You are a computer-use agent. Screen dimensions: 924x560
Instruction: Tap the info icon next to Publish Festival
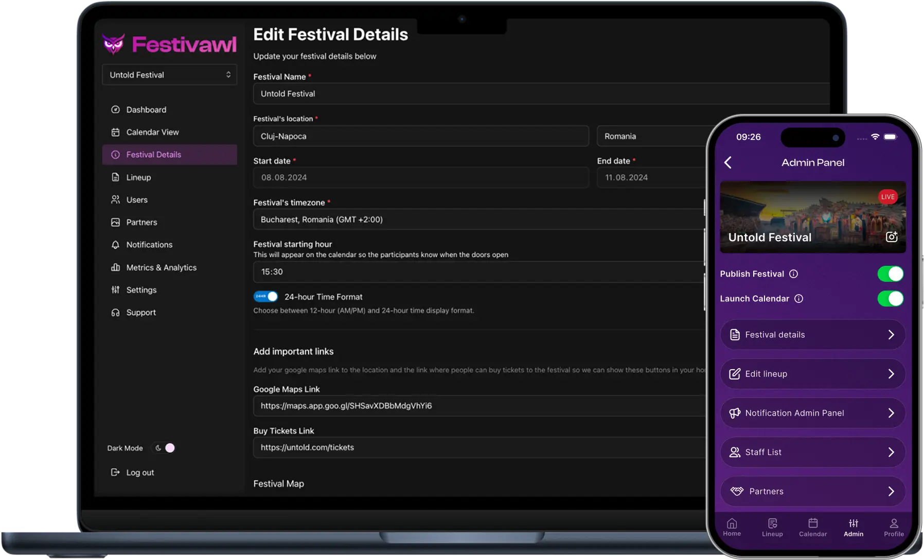click(x=794, y=274)
